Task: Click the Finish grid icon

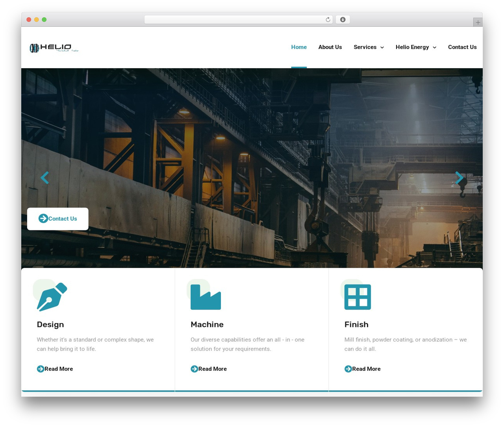Action: pyautogui.click(x=358, y=297)
